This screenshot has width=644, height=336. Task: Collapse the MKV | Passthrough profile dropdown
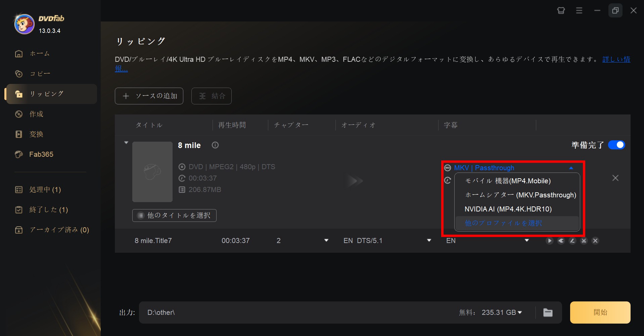point(571,168)
